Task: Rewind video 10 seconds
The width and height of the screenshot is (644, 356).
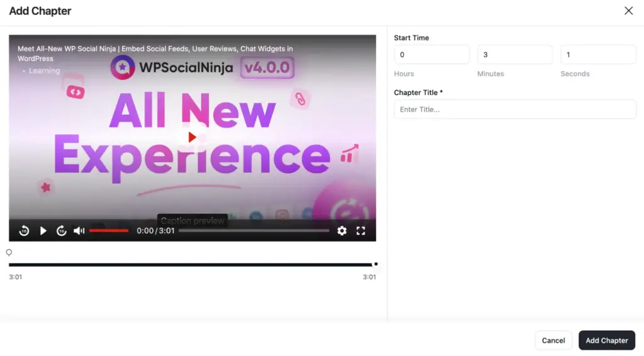Action: point(25,231)
